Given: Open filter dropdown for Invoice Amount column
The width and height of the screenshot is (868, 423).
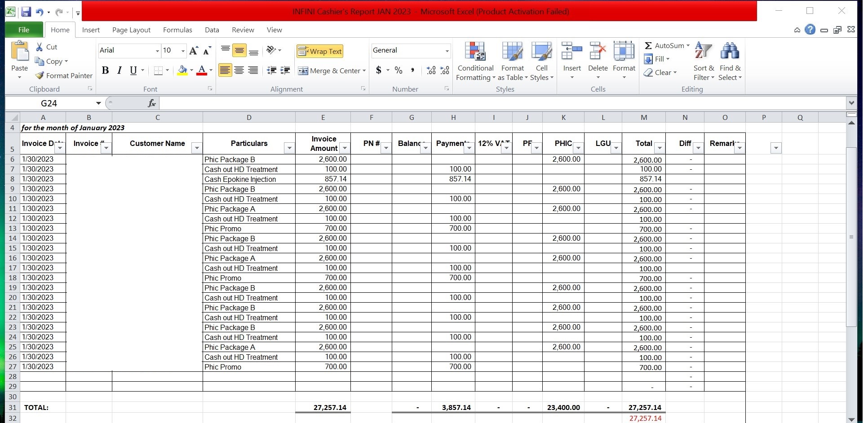Looking at the screenshot, I should tap(345, 148).
